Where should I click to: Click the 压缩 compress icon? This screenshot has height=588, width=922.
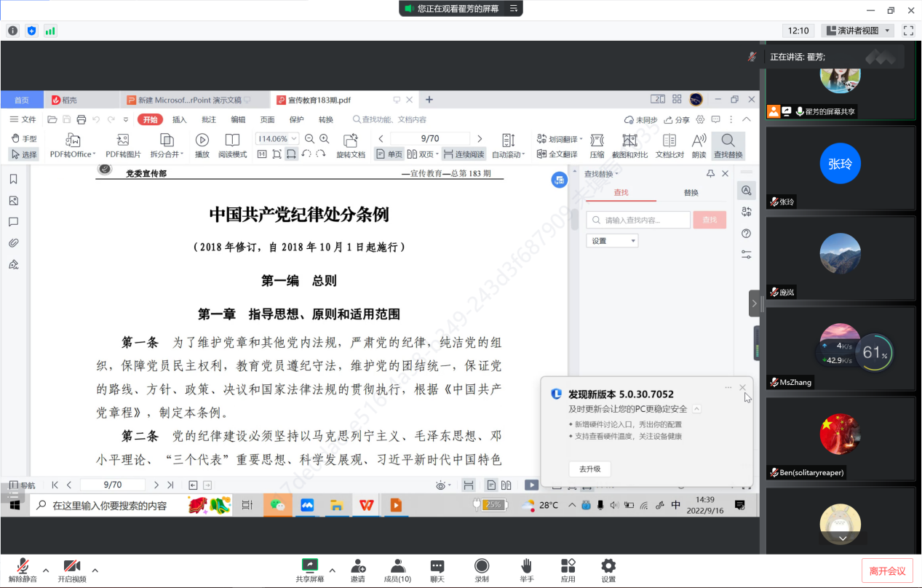[x=597, y=140]
